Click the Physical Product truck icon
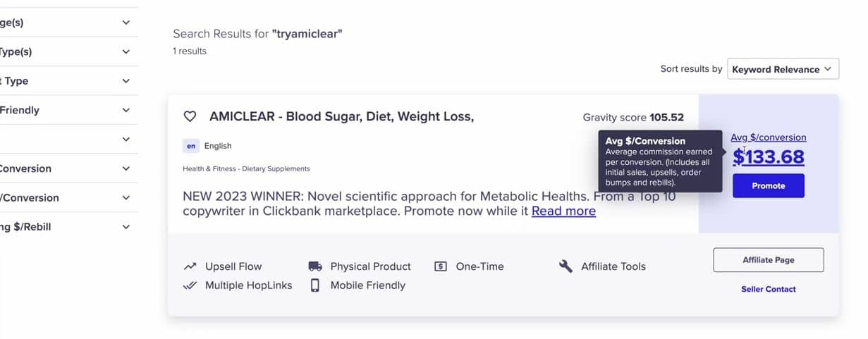Screen dimensions: 868x339 coord(315,266)
